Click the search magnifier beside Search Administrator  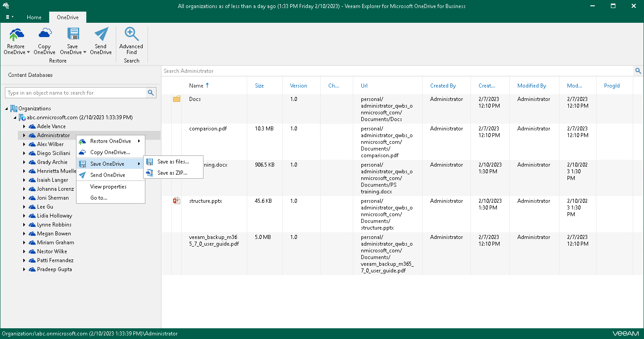(x=639, y=71)
